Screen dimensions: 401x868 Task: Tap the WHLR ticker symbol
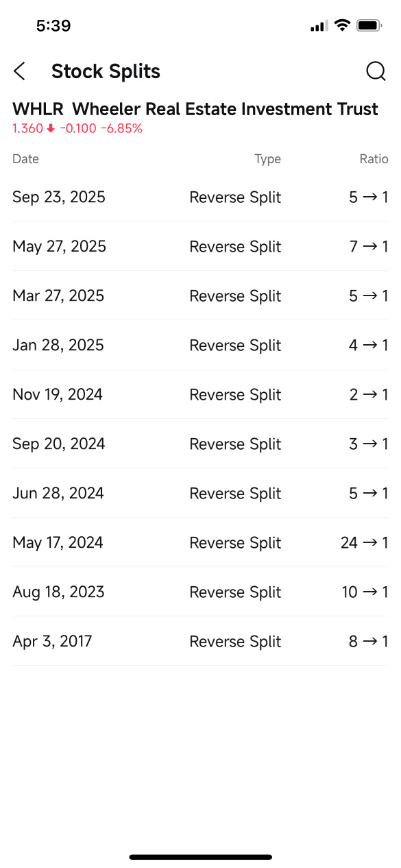point(38,109)
